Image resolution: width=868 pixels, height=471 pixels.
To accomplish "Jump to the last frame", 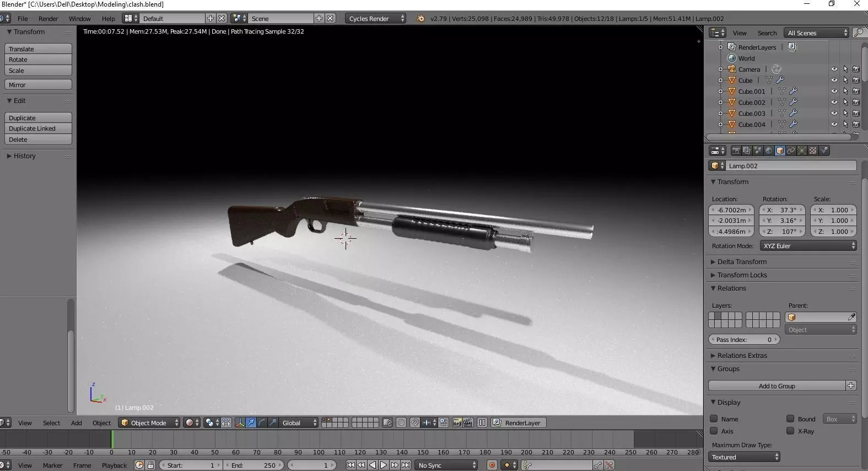I will pyautogui.click(x=406, y=465).
